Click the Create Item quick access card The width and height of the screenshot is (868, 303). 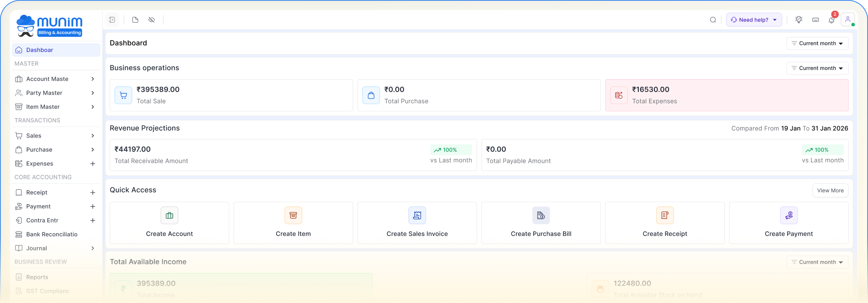point(293,223)
